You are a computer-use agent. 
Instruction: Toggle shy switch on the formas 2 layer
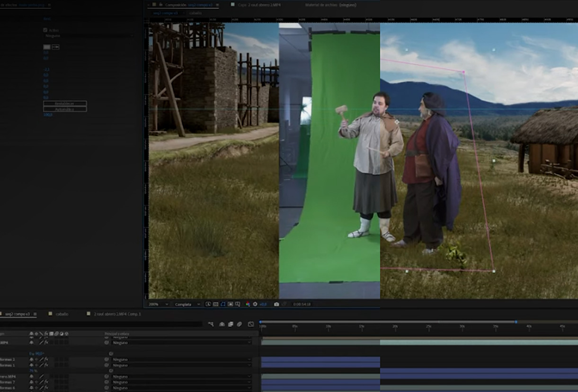pos(32,359)
